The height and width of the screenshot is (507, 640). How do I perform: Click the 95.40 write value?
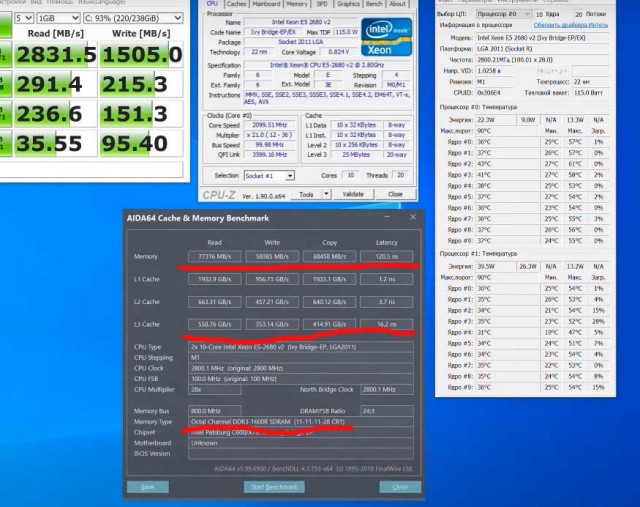click(x=141, y=143)
